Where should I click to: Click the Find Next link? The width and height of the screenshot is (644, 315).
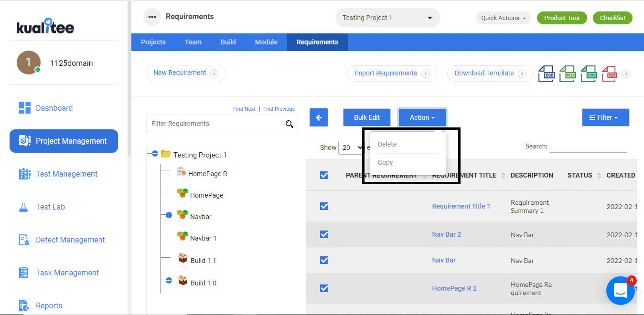[244, 108]
